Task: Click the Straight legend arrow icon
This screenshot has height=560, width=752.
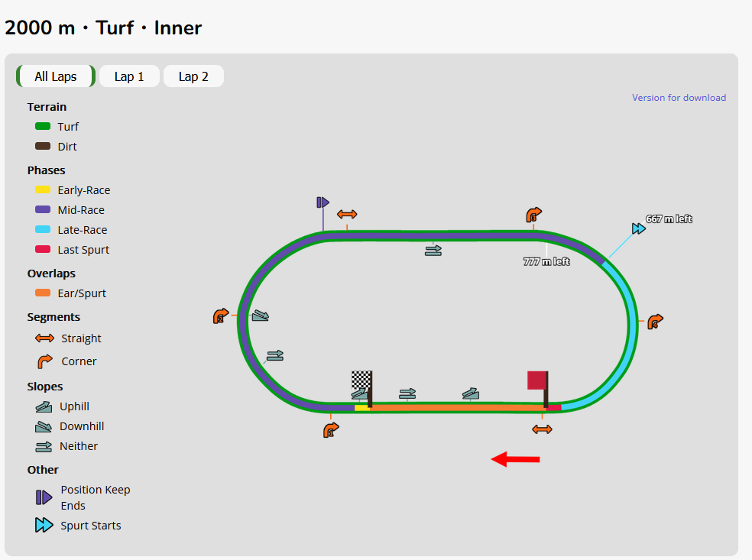Action: coord(44,338)
